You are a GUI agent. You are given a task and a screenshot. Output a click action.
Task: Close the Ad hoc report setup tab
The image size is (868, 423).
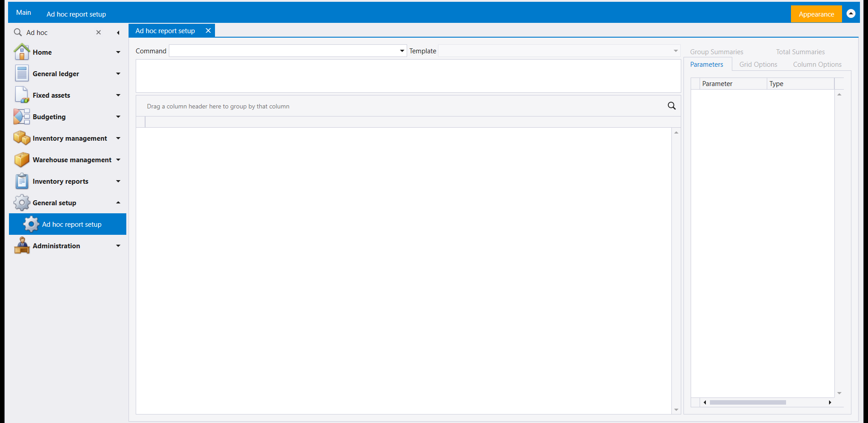point(208,30)
